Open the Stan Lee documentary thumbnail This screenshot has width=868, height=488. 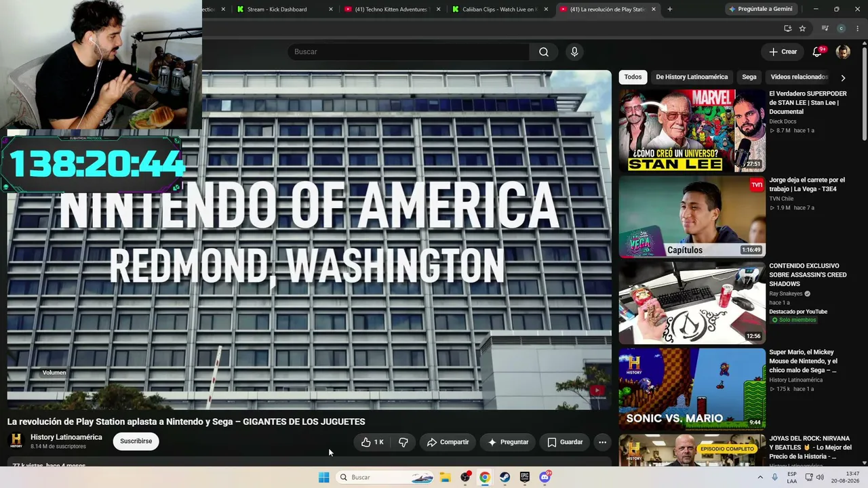[692, 131]
